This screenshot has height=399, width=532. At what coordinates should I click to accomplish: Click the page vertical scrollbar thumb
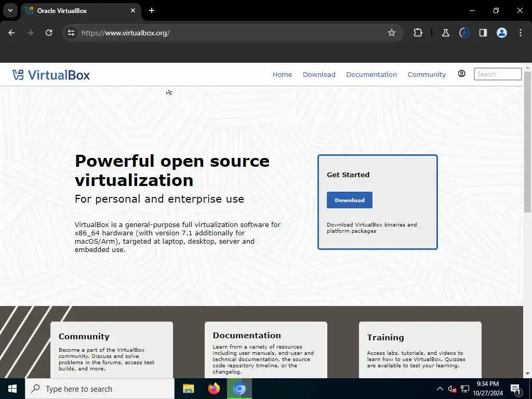click(x=527, y=142)
